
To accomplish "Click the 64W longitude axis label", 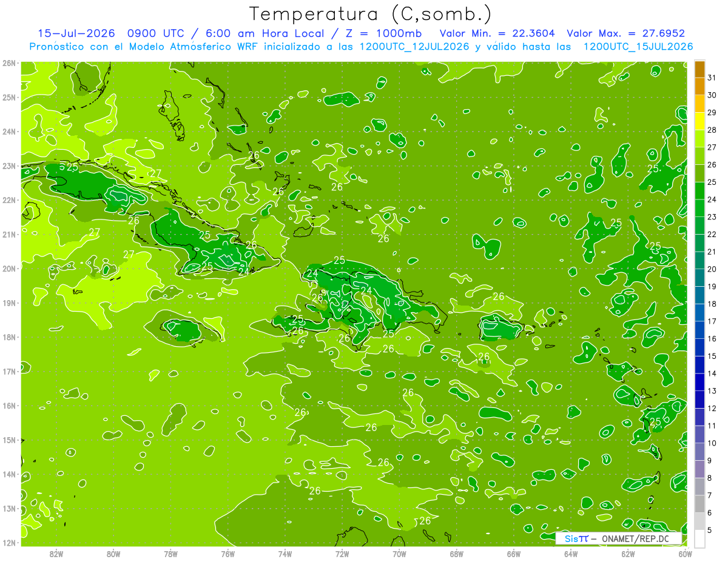I will click(571, 554).
